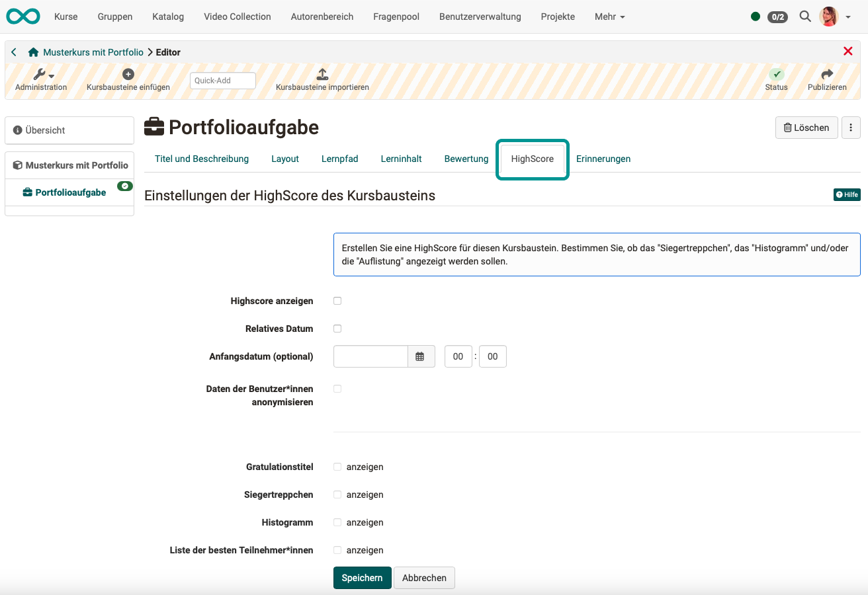This screenshot has width=868, height=595.
Task: Click inside the Quick-Add input field
Action: click(x=222, y=80)
